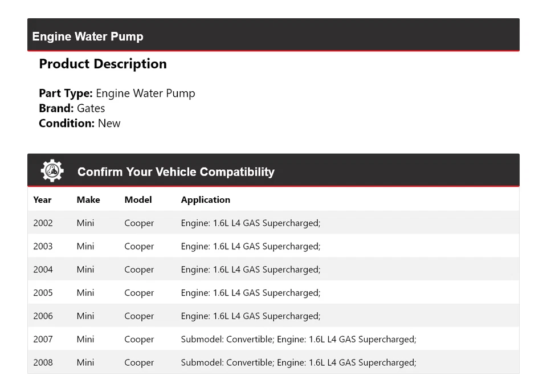The image size is (547, 392).
Task: Select the 2003 year cell
Action: click(43, 247)
